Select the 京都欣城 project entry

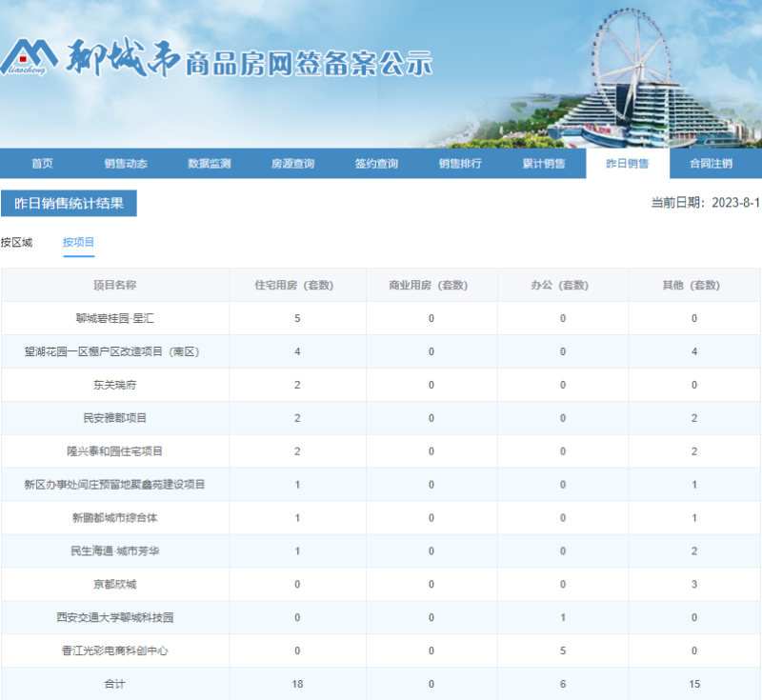pyautogui.click(x=114, y=584)
